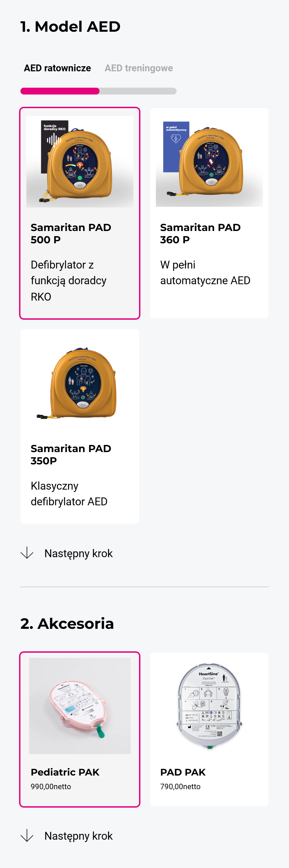289x868 pixels.
Task: Choose the Samaritan PAD 360 P option
Action: tap(209, 213)
